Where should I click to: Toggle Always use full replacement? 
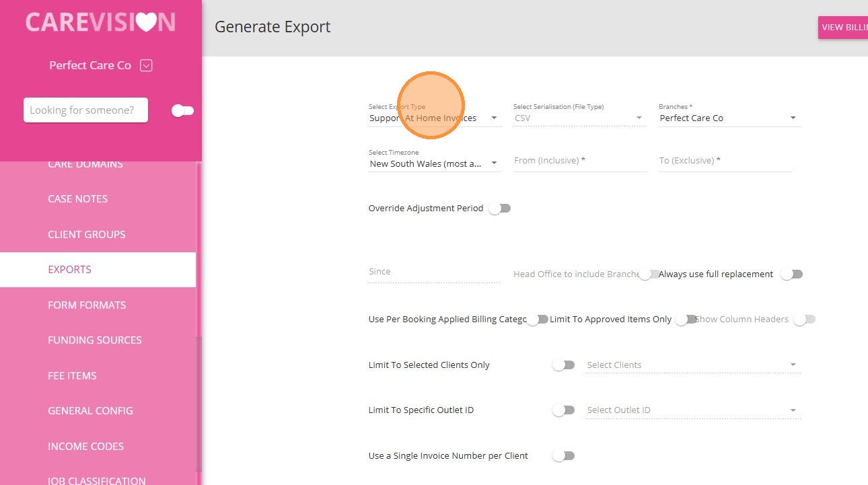click(791, 274)
